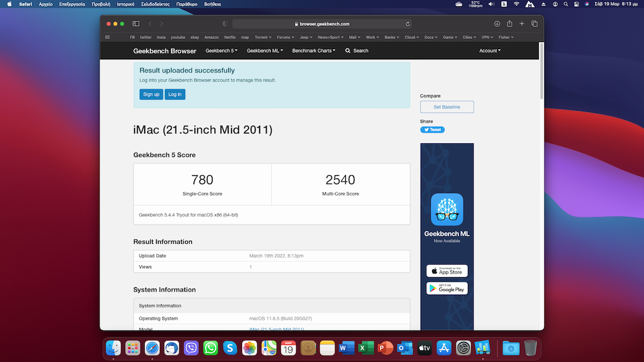Show tab overview icon
The width and height of the screenshot is (644, 362).
point(535,24)
